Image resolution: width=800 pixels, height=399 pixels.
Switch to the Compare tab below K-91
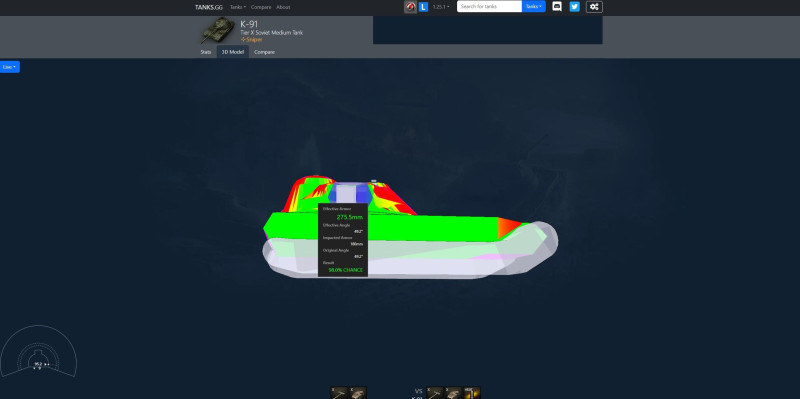pos(264,52)
